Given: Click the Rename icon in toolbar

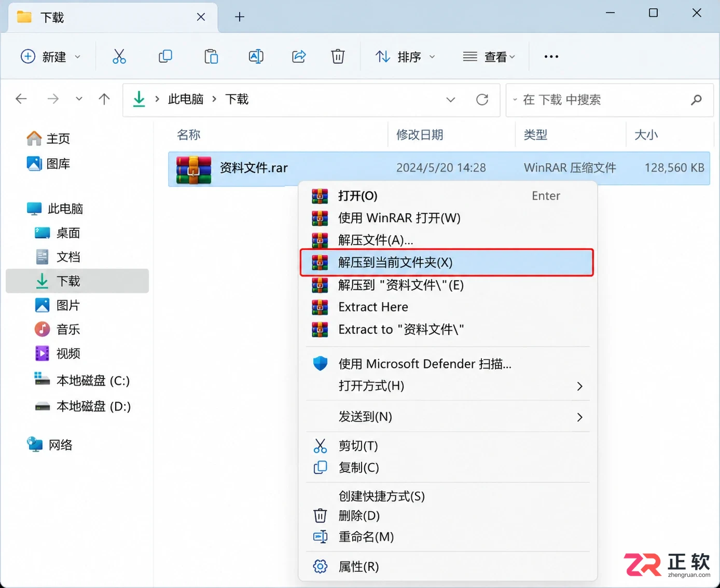Looking at the screenshot, I should point(256,57).
